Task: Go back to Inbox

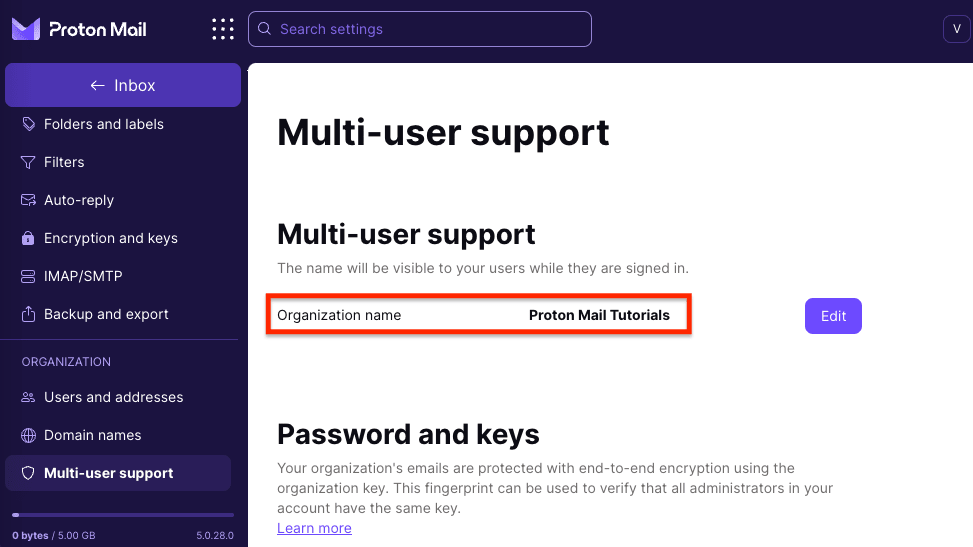Action: 123,86
